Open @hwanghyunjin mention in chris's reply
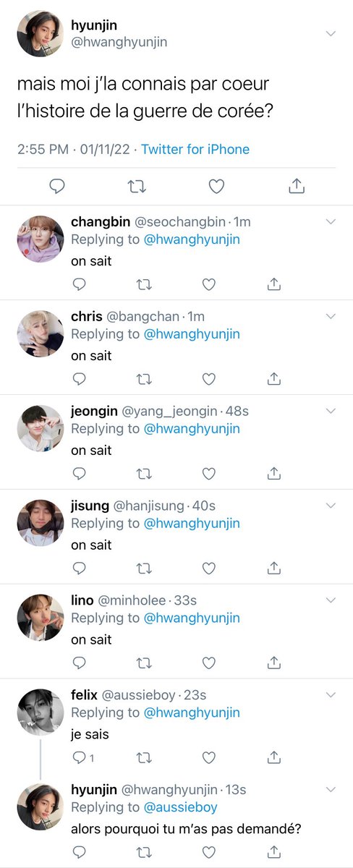This screenshot has height=868, width=353. click(192, 334)
